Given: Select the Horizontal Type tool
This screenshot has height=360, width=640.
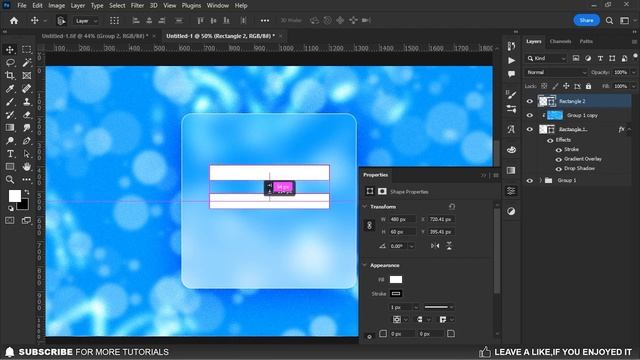Looking at the screenshot, I should pos(10,154).
